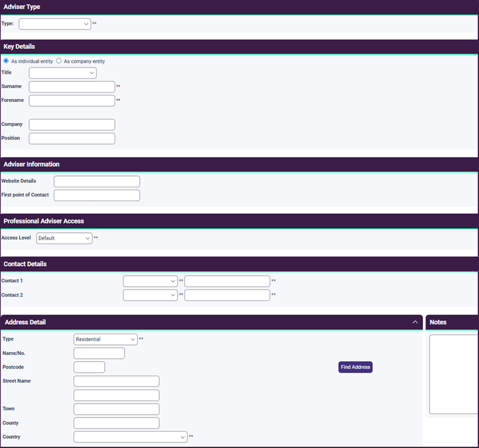Screen dimensions: 479x448
Task: Open the Adviser Type dropdown
Action: point(55,24)
